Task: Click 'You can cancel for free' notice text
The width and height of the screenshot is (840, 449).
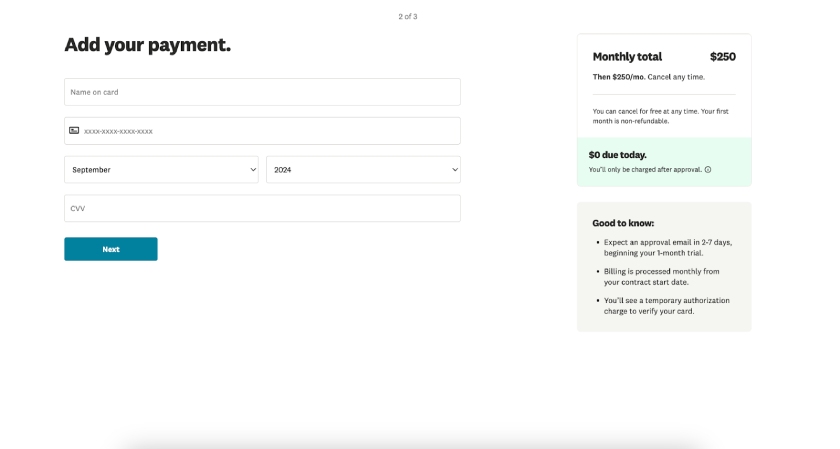Action: point(661,116)
